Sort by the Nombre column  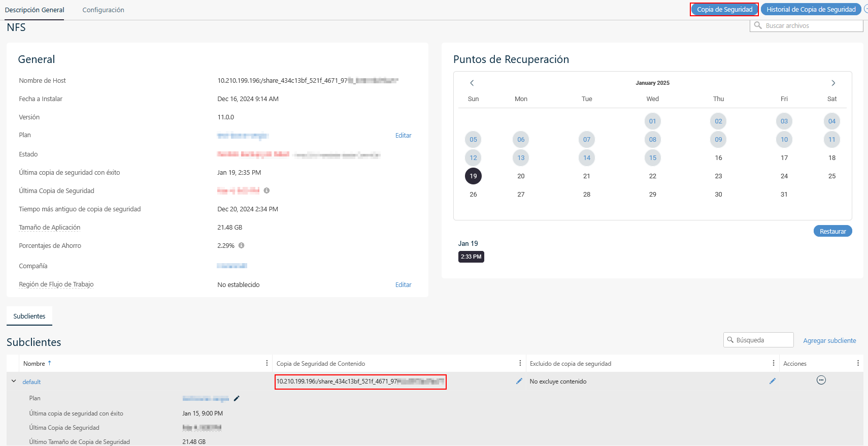(34, 363)
